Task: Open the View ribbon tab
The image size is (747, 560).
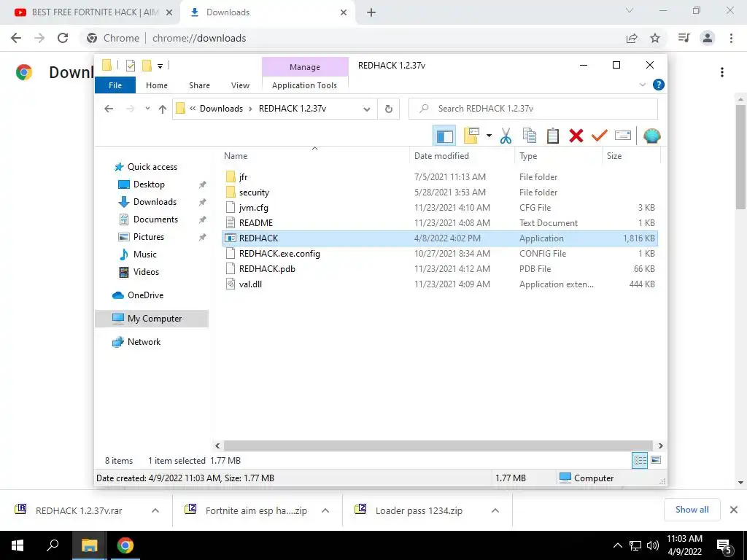Action: 240,85
